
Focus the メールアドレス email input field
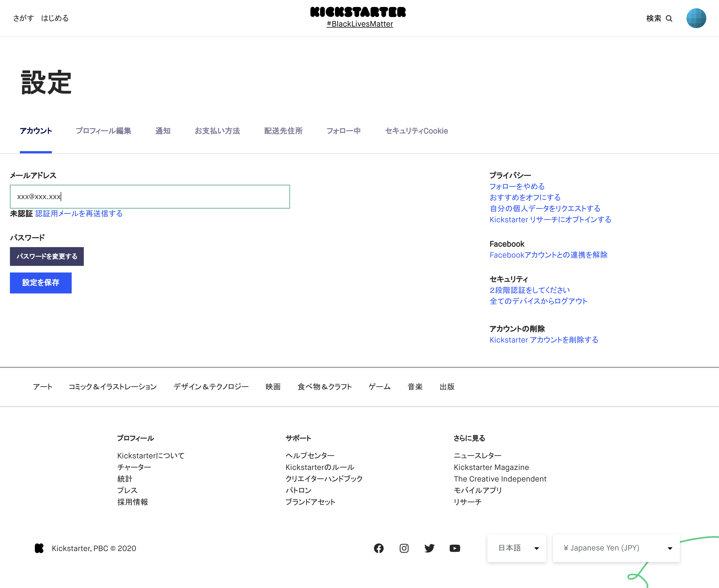[150, 196]
